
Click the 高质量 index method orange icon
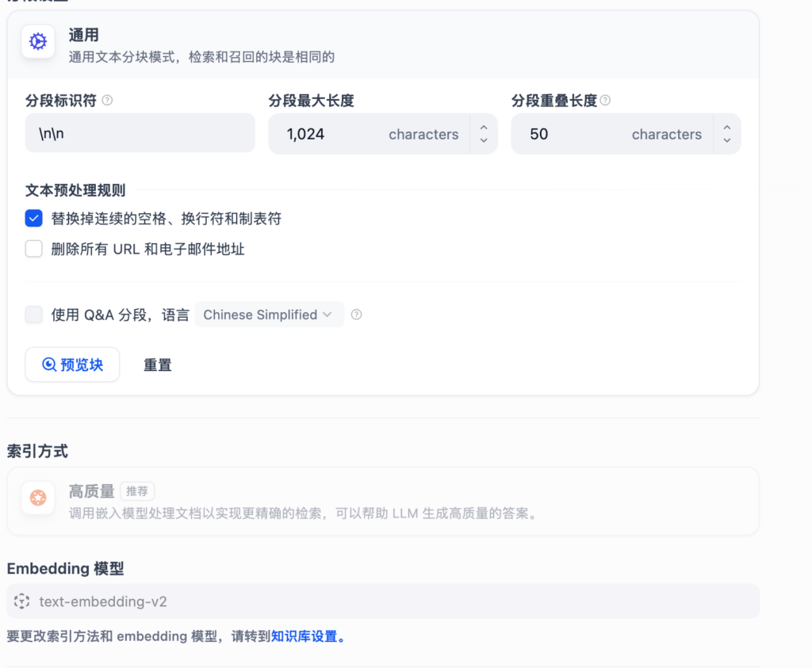[x=38, y=498]
